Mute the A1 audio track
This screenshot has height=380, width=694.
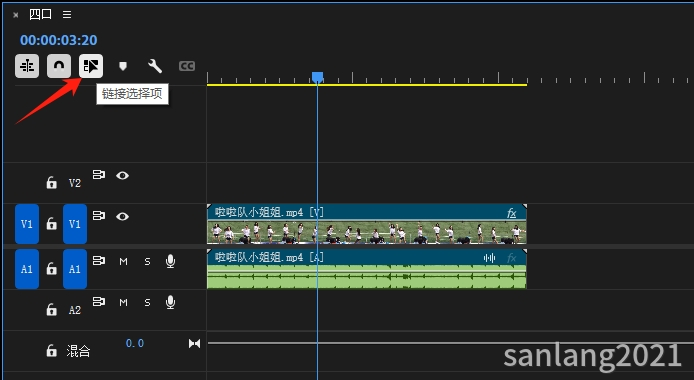(123, 261)
